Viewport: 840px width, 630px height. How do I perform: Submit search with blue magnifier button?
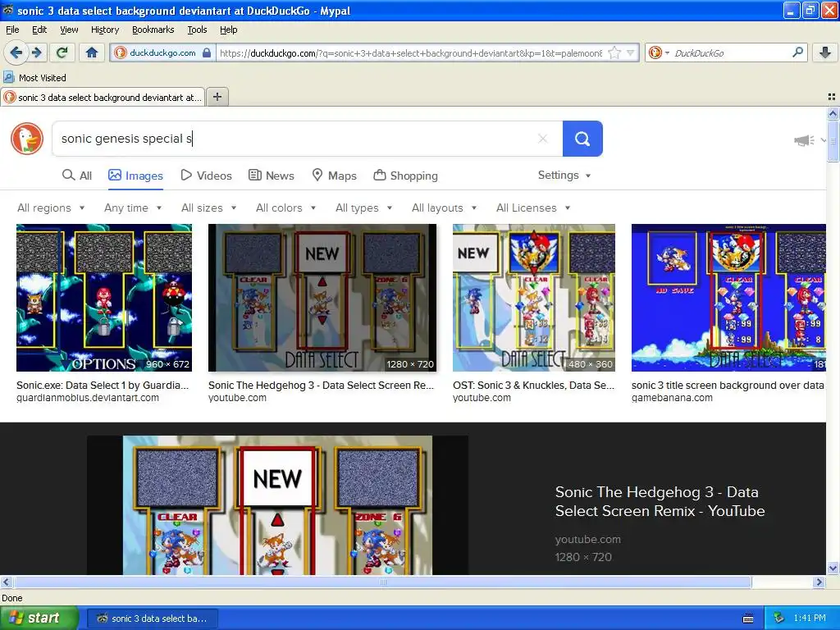[x=582, y=139]
